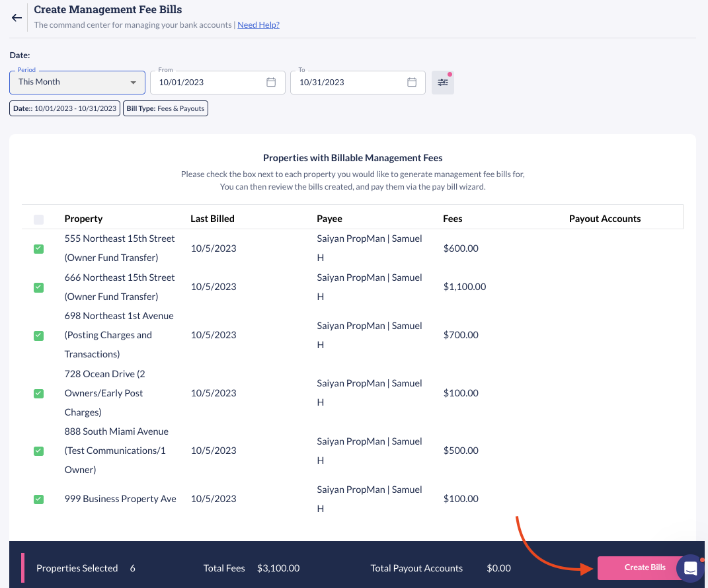Sort by the Property column header
The image size is (708, 588).
(83, 219)
